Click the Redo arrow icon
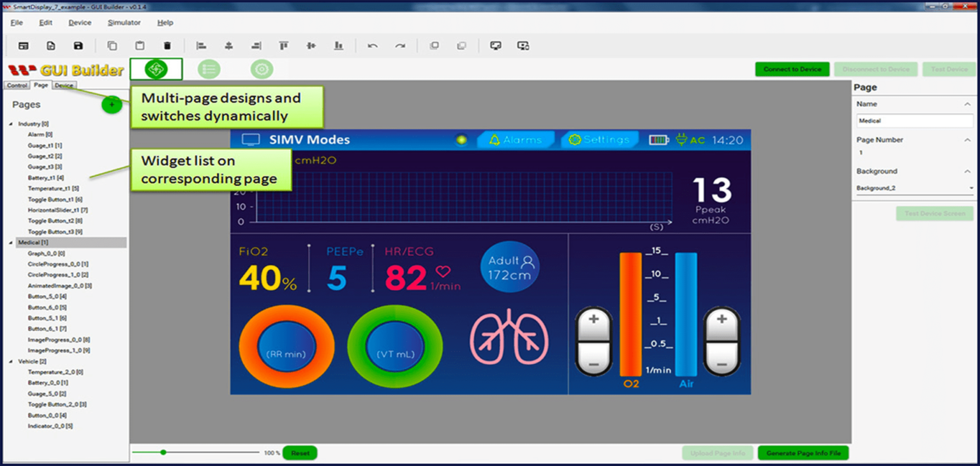 tap(401, 45)
